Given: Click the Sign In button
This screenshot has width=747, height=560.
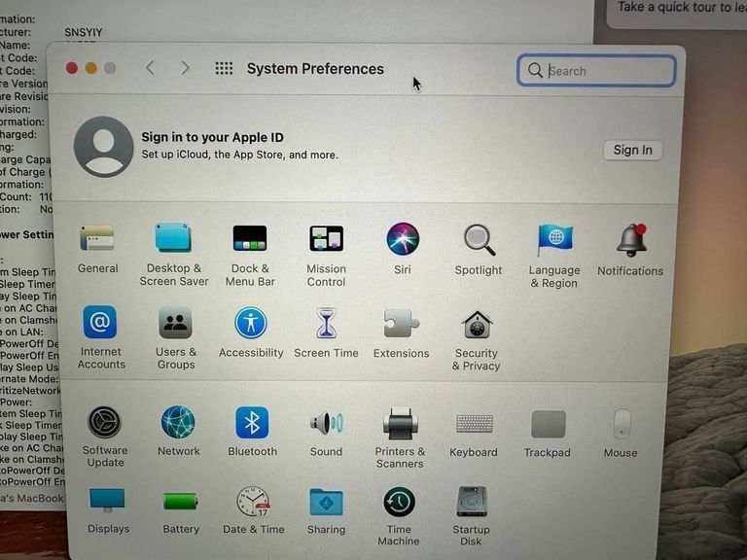Looking at the screenshot, I should tap(632, 150).
